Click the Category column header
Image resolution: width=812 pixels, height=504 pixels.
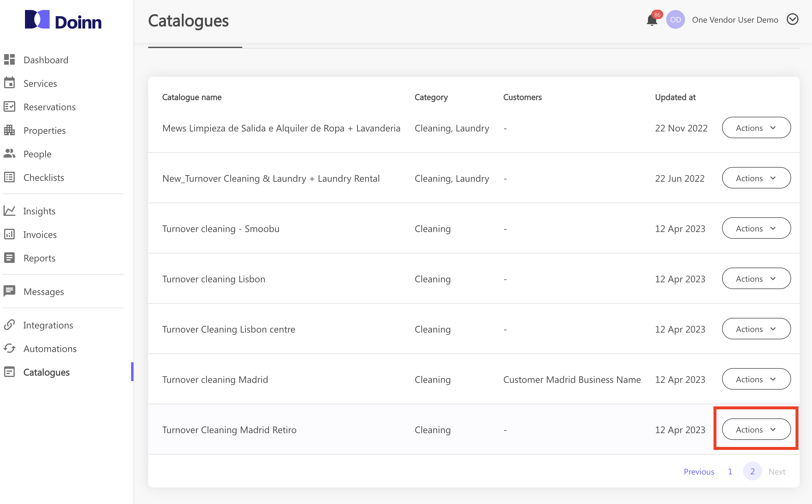tap(431, 97)
